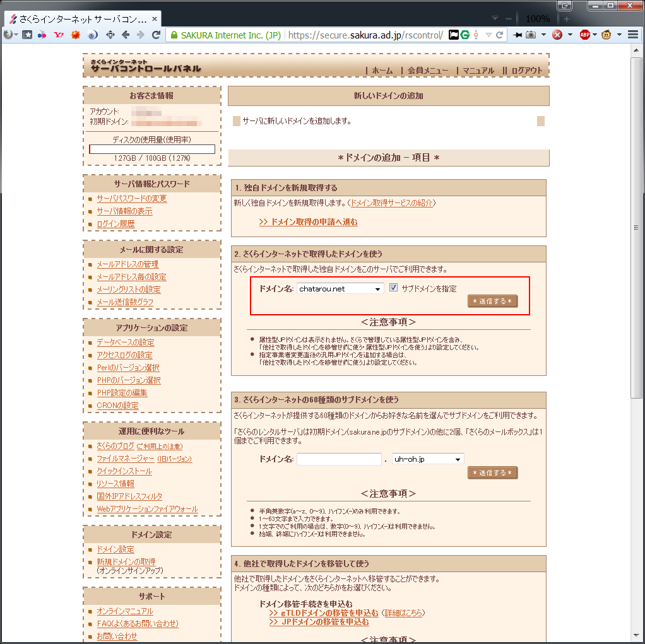This screenshot has height=644, width=645.
Task: Click the disk usage progress bar
Action: pos(152,149)
